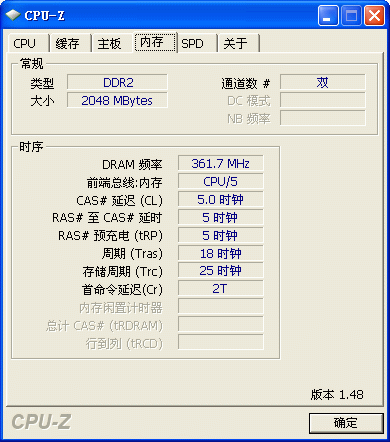This screenshot has width=390, height=442.
Task: Click the RAS# 预充电 (tRP) value
Action: [x=220, y=235]
